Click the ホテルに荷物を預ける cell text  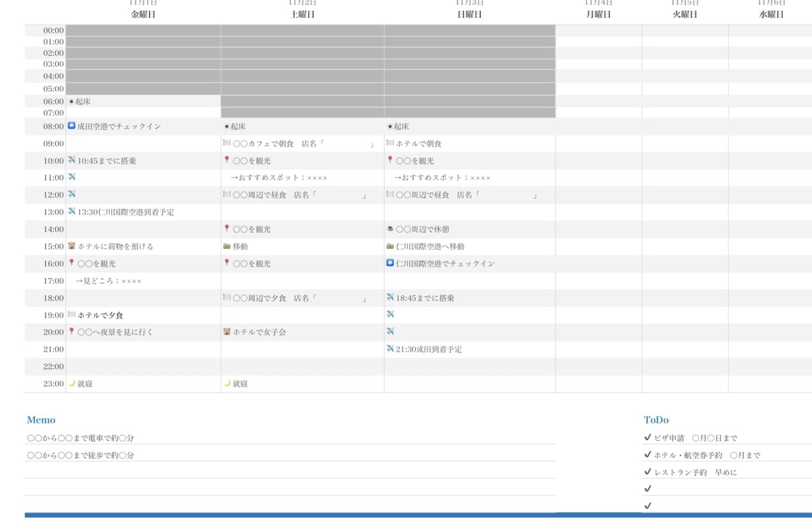[x=115, y=246]
